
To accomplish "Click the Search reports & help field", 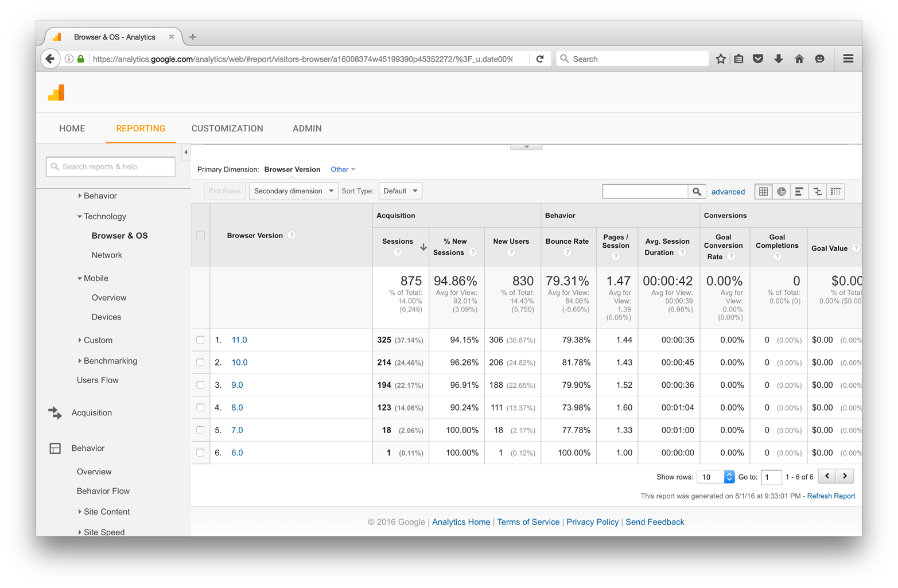I will [x=111, y=167].
